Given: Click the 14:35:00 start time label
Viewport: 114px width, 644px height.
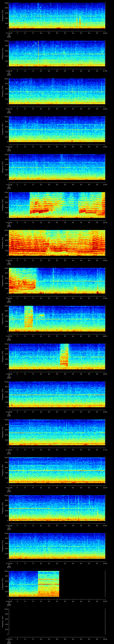Looking at the screenshot, I should click(9, 639).
